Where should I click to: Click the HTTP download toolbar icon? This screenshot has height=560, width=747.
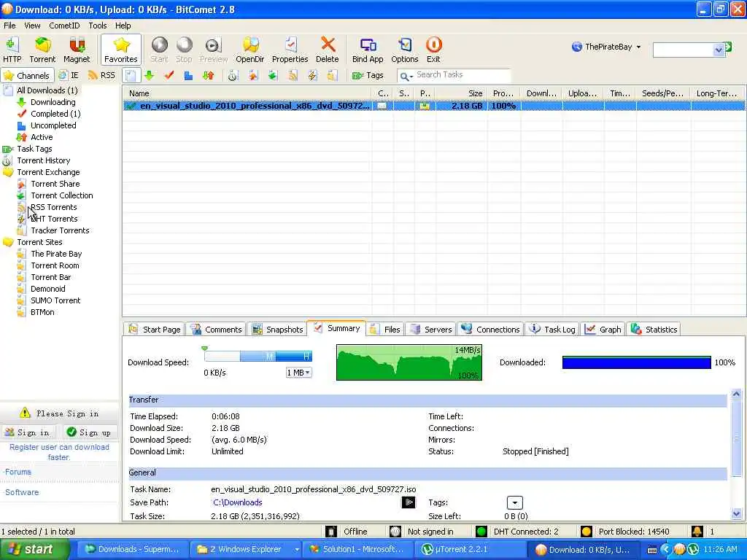click(12, 50)
